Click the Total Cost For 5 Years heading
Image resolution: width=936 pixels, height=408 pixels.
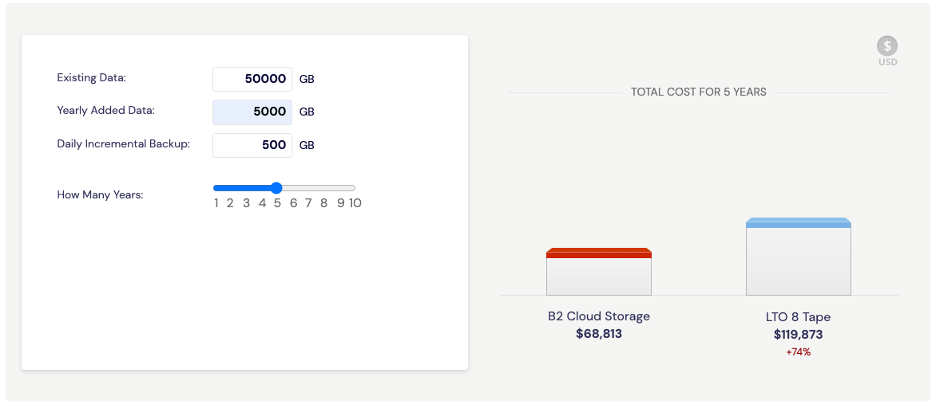pos(698,92)
